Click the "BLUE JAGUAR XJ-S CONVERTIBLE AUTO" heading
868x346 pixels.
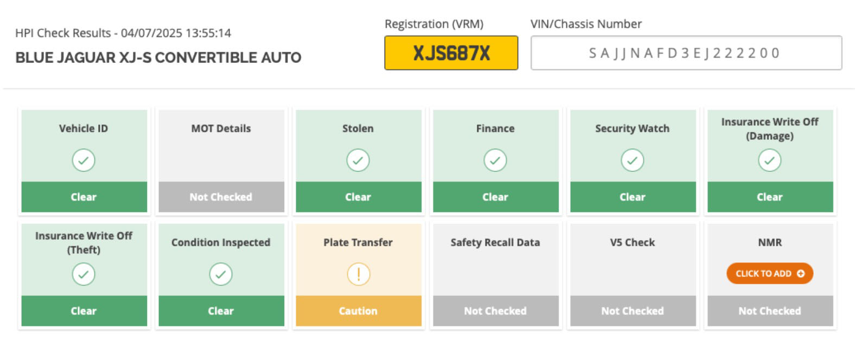coord(158,57)
